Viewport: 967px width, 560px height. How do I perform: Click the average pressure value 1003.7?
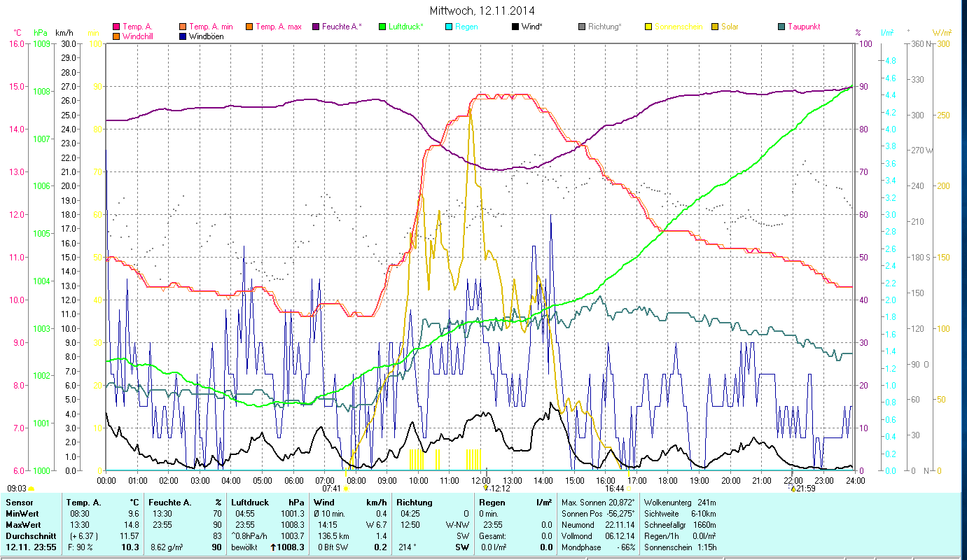(293, 536)
